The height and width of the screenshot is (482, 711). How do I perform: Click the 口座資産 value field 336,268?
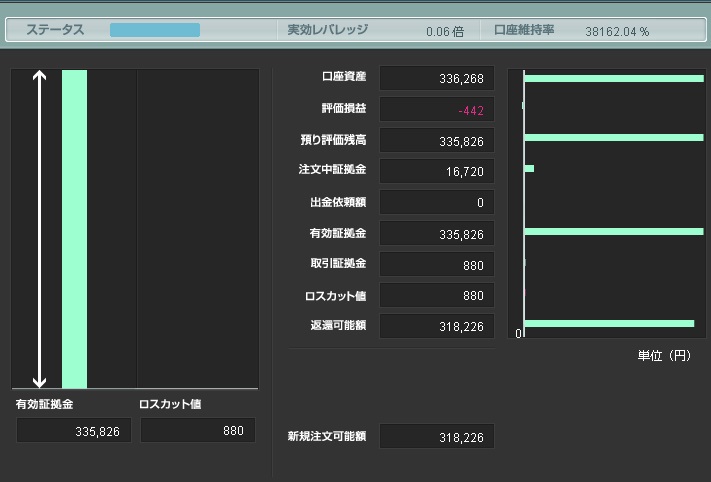click(x=437, y=78)
